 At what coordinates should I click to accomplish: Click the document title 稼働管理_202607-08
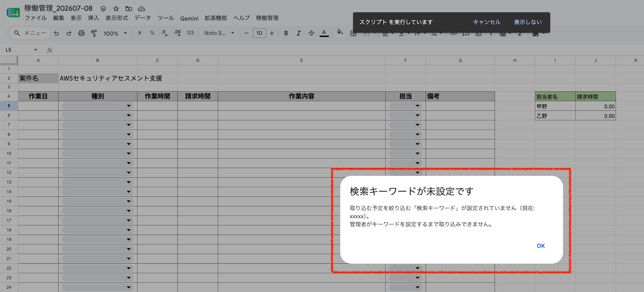59,8
